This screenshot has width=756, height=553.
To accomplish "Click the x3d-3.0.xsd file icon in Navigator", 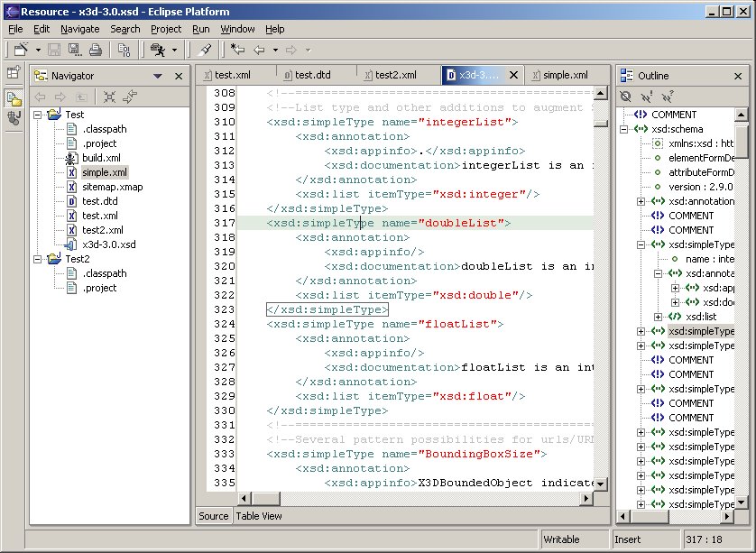I will click(71, 244).
